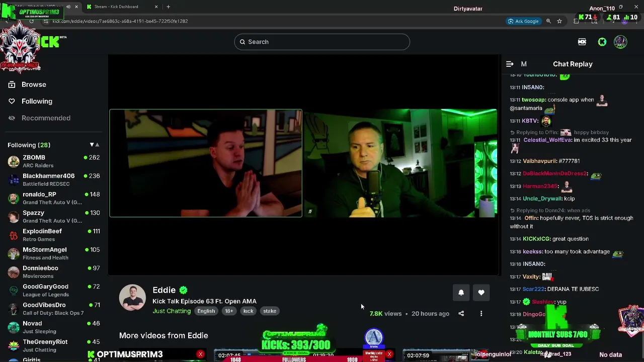Share this video with the share icon

click(x=461, y=314)
